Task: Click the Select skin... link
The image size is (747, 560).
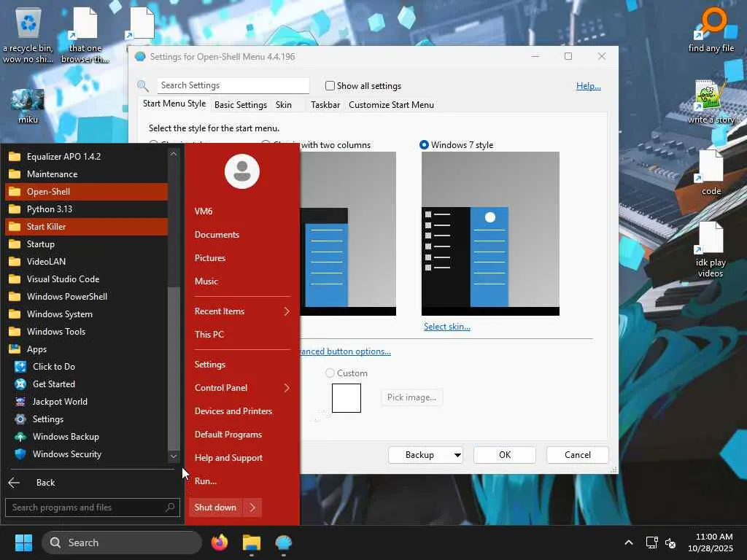Action: (447, 327)
